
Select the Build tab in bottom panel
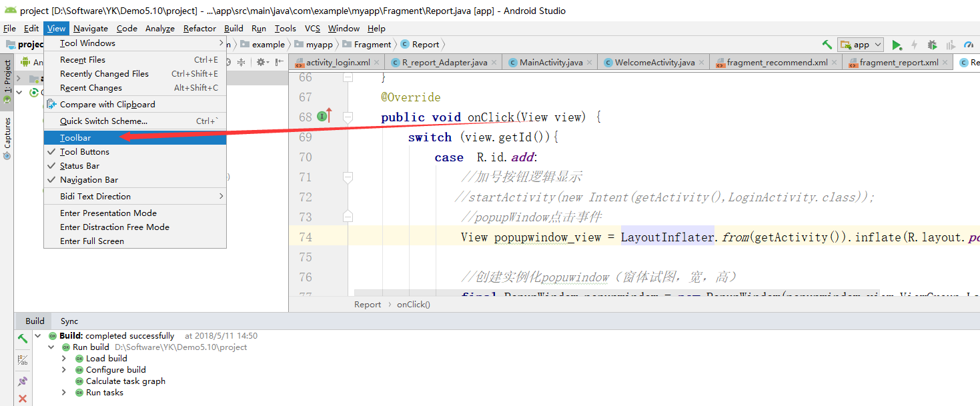(35, 321)
